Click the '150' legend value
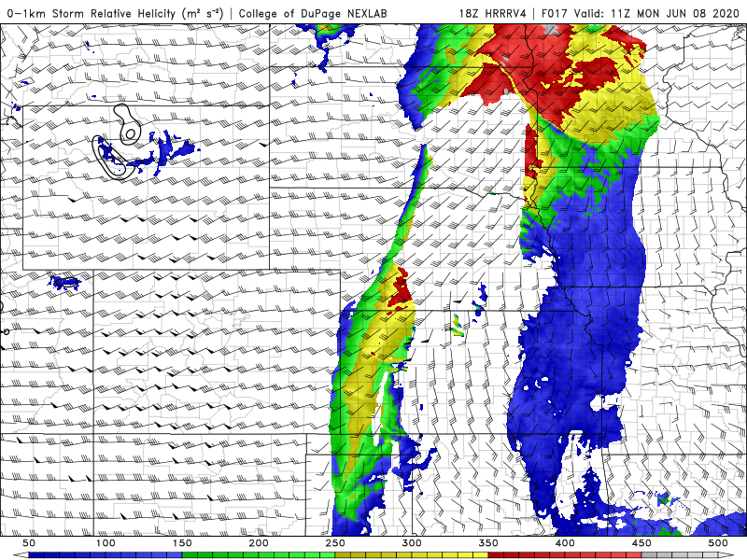747x560 pixels. 182,543
